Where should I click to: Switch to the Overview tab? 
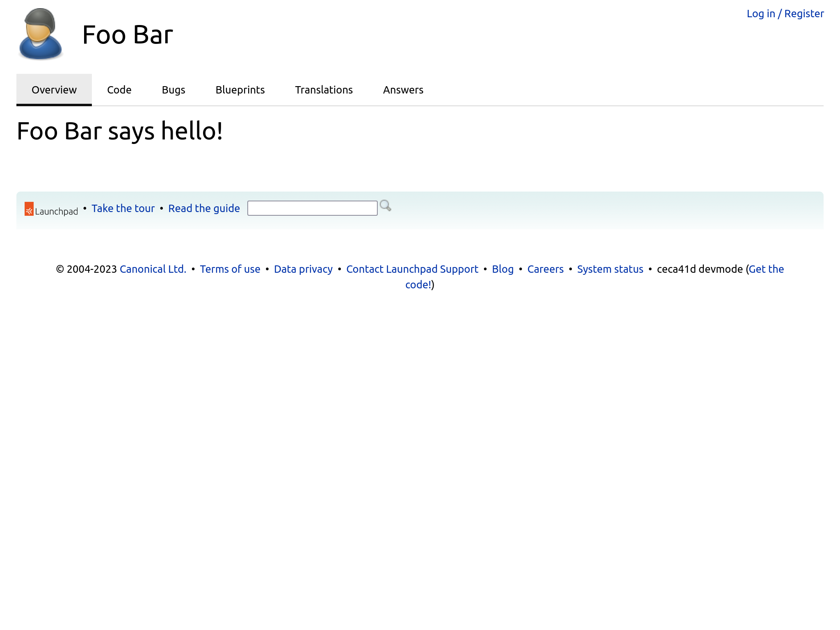(x=54, y=90)
